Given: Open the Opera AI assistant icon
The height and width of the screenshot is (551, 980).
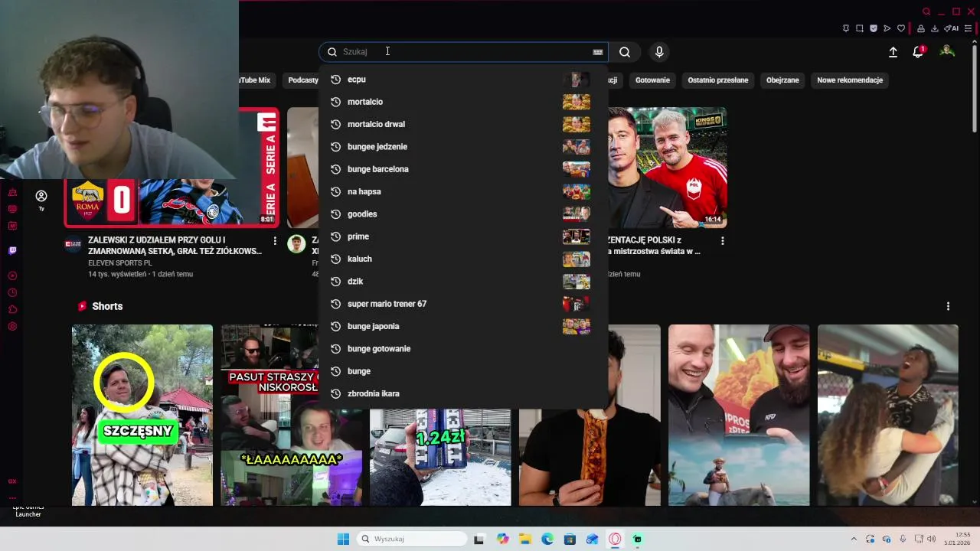Looking at the screenshot, I should click(x=951, y=28).
